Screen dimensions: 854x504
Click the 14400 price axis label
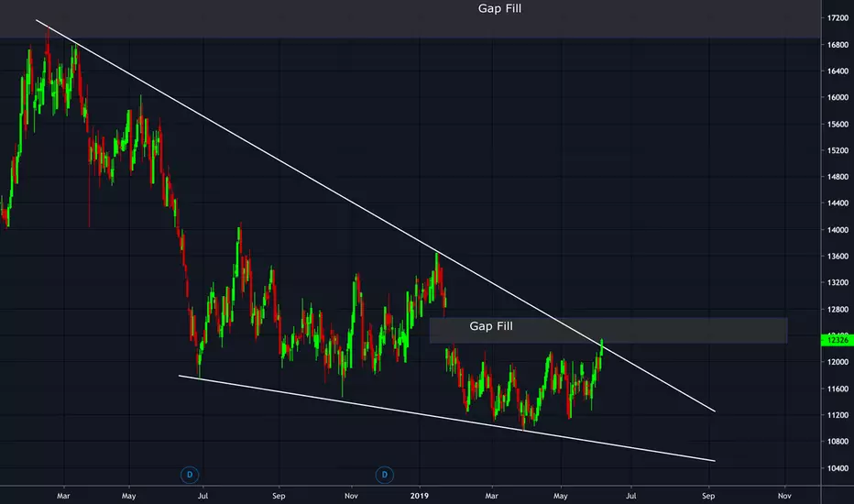838,203
